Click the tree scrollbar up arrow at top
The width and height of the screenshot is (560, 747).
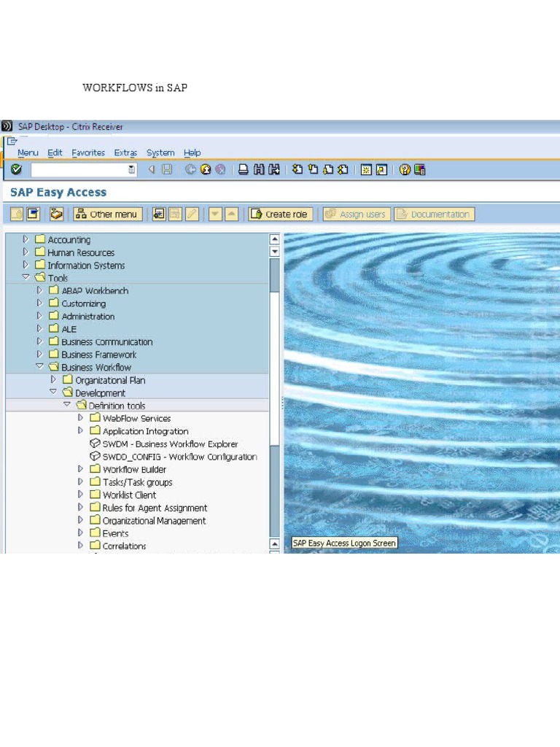[x=274, y=239]
